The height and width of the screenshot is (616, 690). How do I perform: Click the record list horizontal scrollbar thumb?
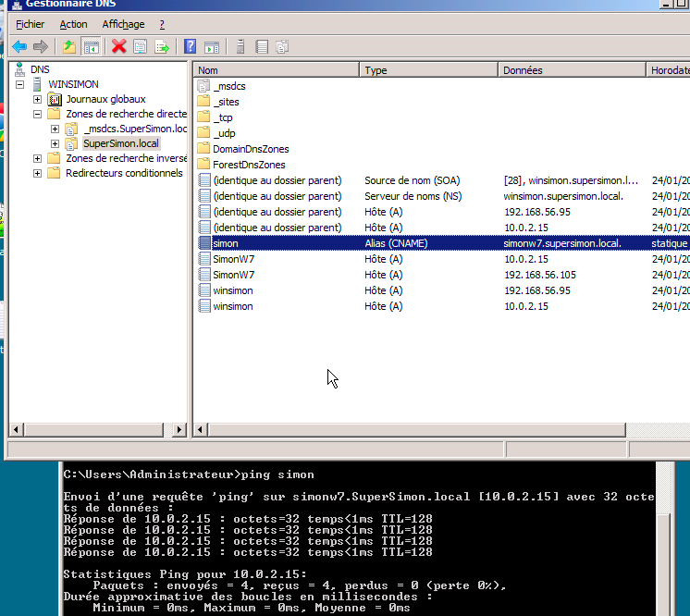(417, 429)
